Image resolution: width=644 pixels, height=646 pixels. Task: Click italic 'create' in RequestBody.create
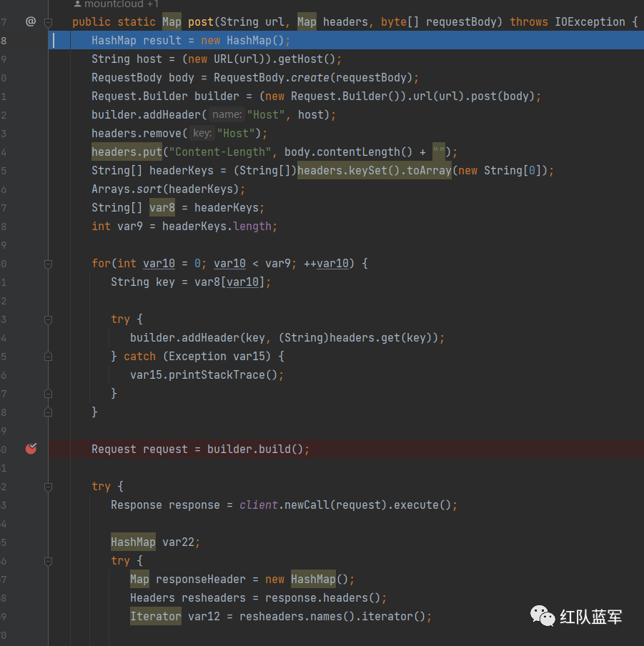(309, 77)
